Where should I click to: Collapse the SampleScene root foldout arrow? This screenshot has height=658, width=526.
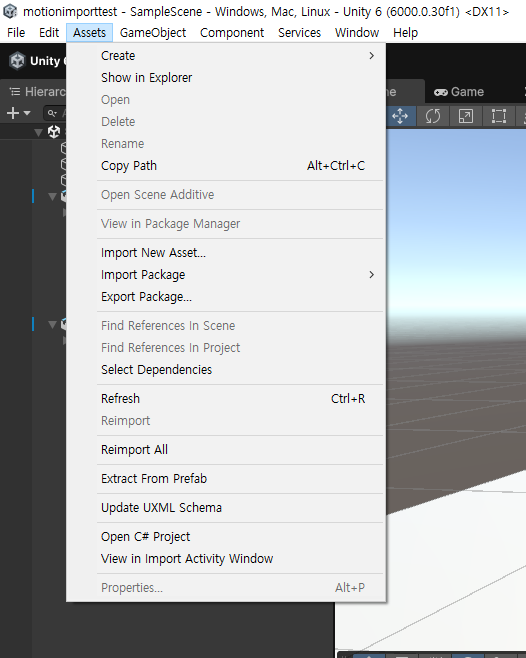(x=39, y=133)
